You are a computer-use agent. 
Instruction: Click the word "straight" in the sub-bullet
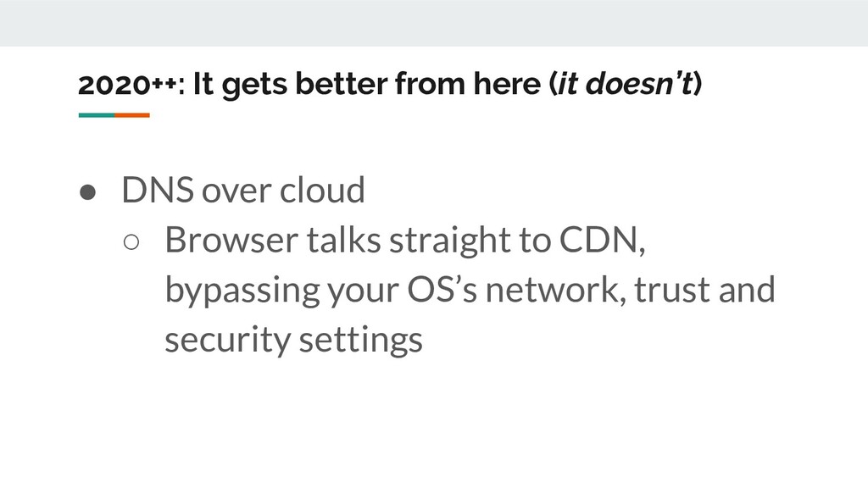point(449,241)
